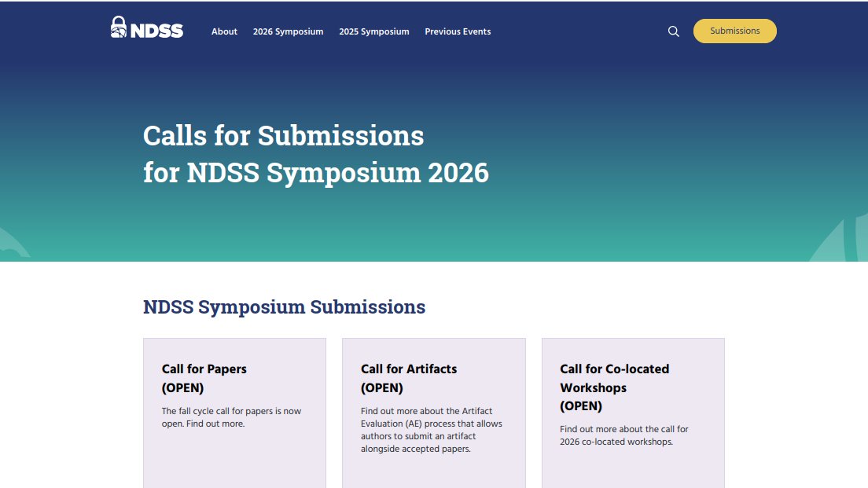868x488 pixels.
Task: Click the Artifact Evaluation process description text
Action: tap(430, 428)
